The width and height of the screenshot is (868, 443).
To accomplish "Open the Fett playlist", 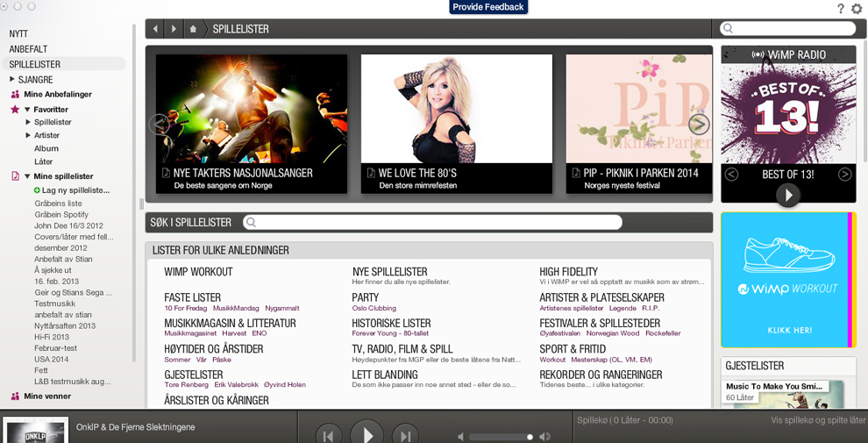I will (41, 370).
